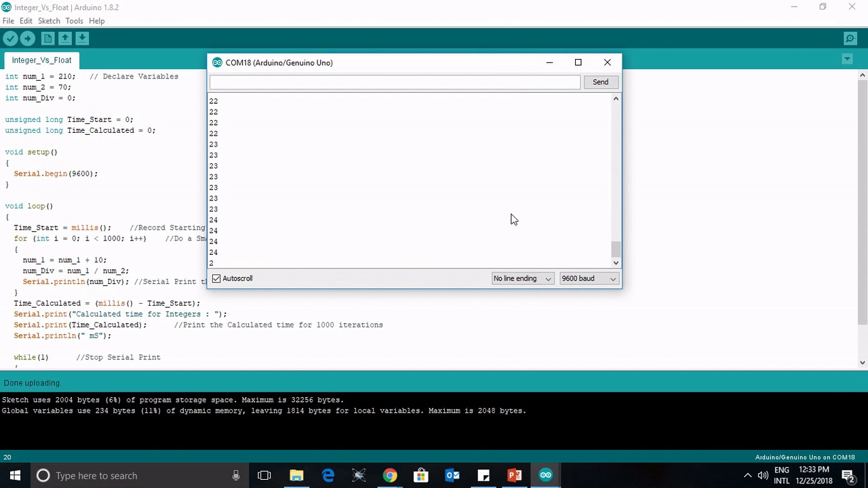The width and height of the screenshot is (868, 488).
Task: Click the Verify sketch checkmark icon
Action: [10, 39]
